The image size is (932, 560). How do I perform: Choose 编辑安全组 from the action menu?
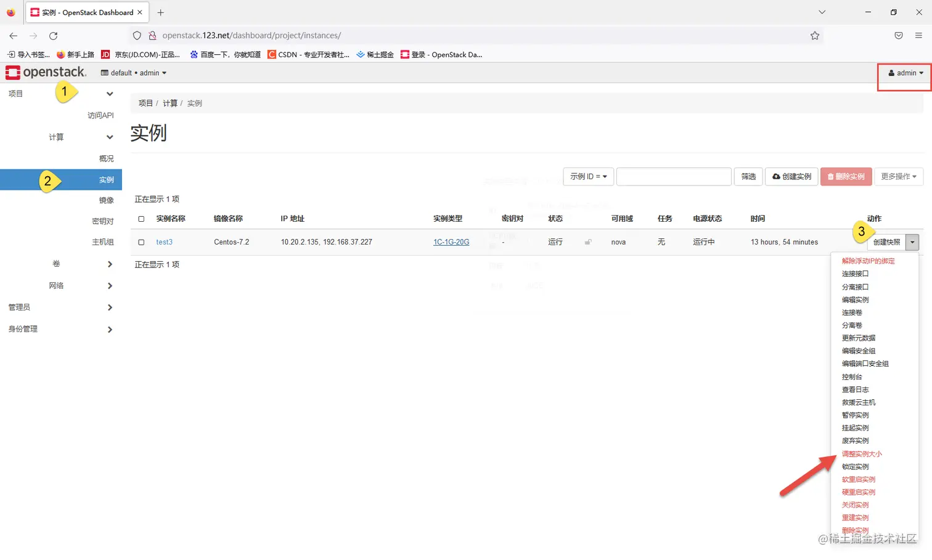859,351
